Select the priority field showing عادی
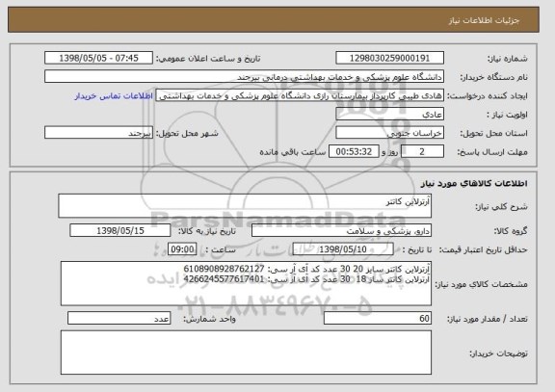This screenshot has height=392, width=555. (389, 115)
